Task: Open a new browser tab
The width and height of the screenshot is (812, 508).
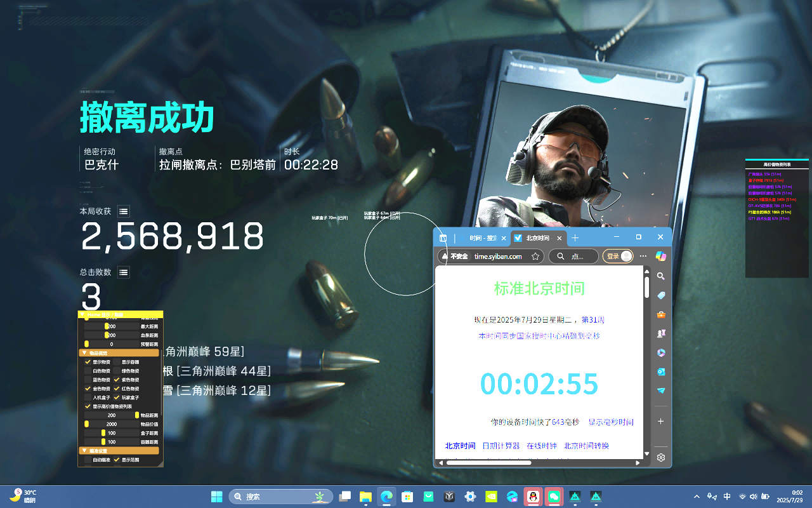Action: (x=575, y=238)
